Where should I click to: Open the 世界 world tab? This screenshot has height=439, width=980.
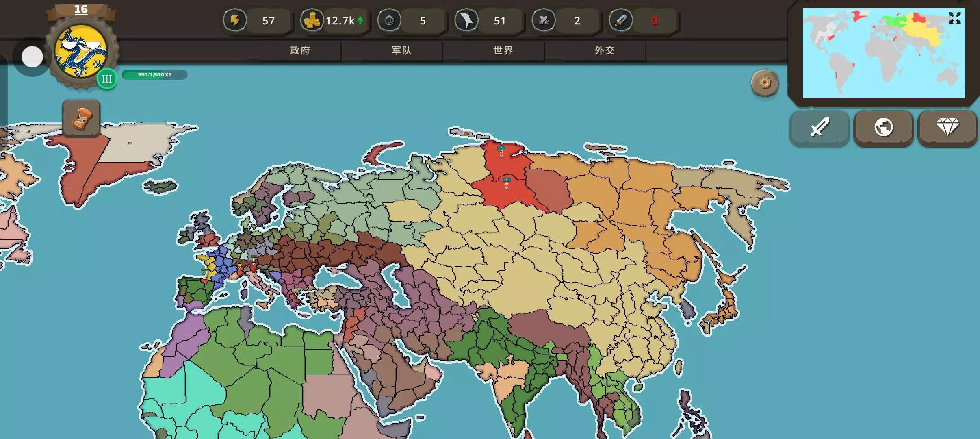503,50
